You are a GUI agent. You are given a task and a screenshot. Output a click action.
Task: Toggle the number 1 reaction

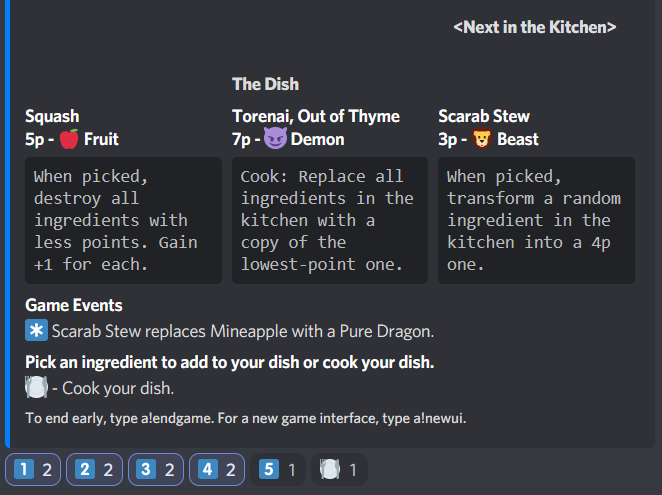pyautogui.click(x=34, y=469)
